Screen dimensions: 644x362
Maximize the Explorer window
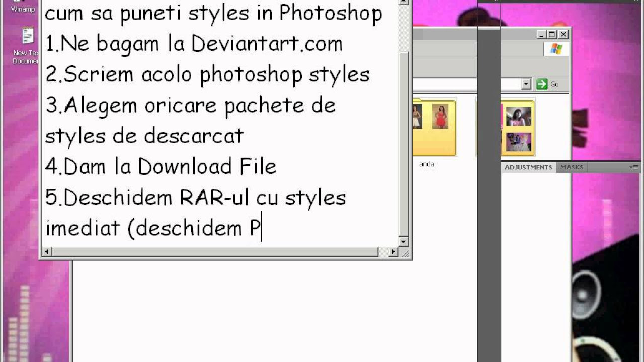coord(552,34)
